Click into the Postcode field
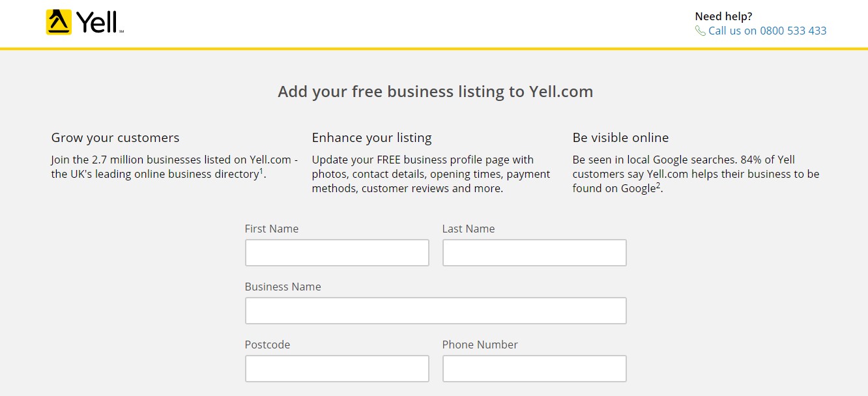 (x=337, y=369)
